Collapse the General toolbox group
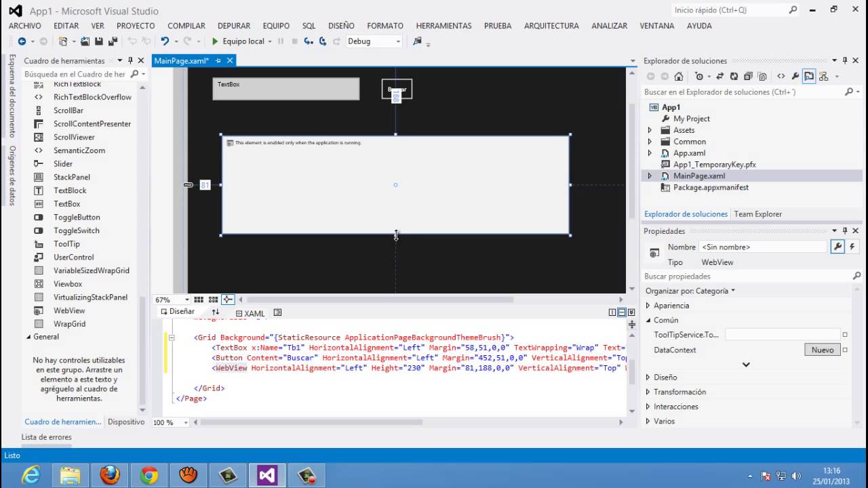The image size is (868, 488). 28,337
